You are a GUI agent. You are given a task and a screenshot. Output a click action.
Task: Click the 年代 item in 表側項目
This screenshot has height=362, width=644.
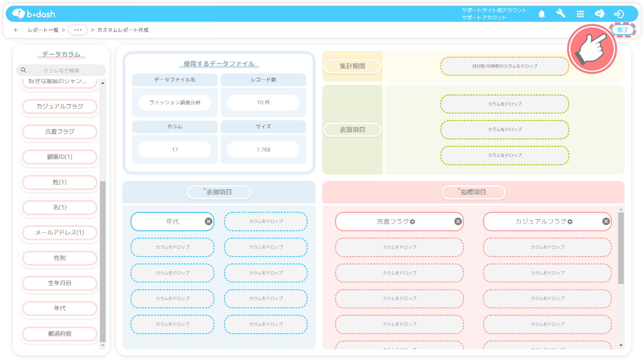click(x=172, y=221)
